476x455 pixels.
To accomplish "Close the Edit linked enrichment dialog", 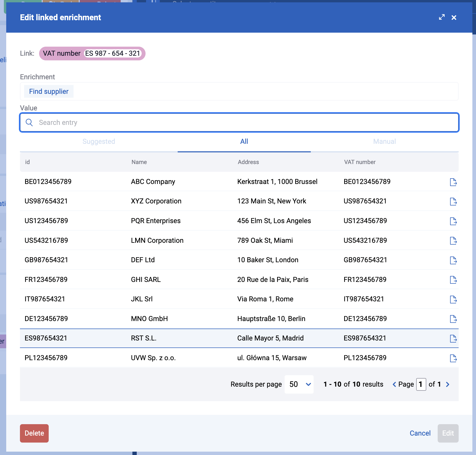I will (x=454, y=17).
